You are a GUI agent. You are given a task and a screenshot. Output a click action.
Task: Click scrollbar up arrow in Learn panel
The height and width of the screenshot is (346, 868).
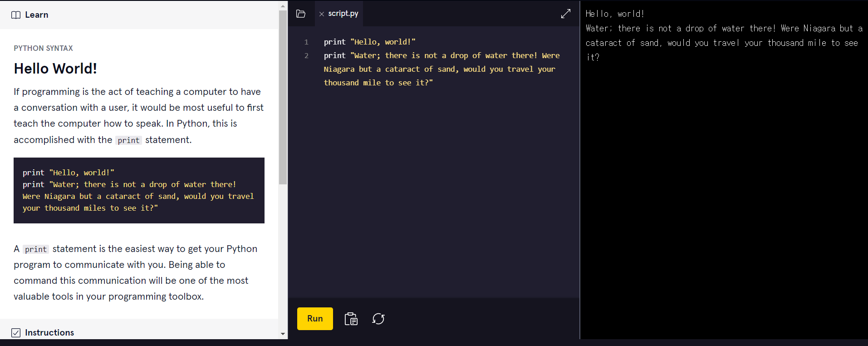pyautogui.click(x=283, y=6)
